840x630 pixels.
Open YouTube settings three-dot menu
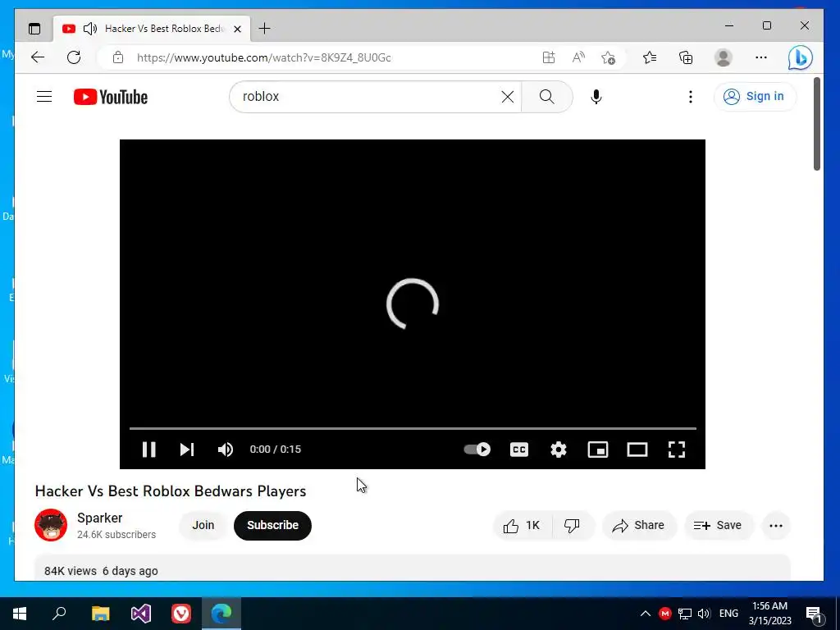pos(691,97)
